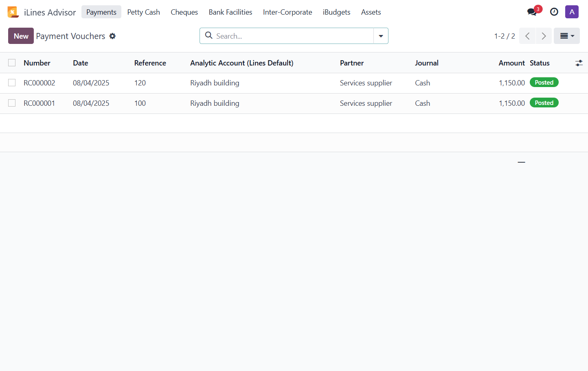Click the search magnifier icon
588x371 pixels.
209,35
